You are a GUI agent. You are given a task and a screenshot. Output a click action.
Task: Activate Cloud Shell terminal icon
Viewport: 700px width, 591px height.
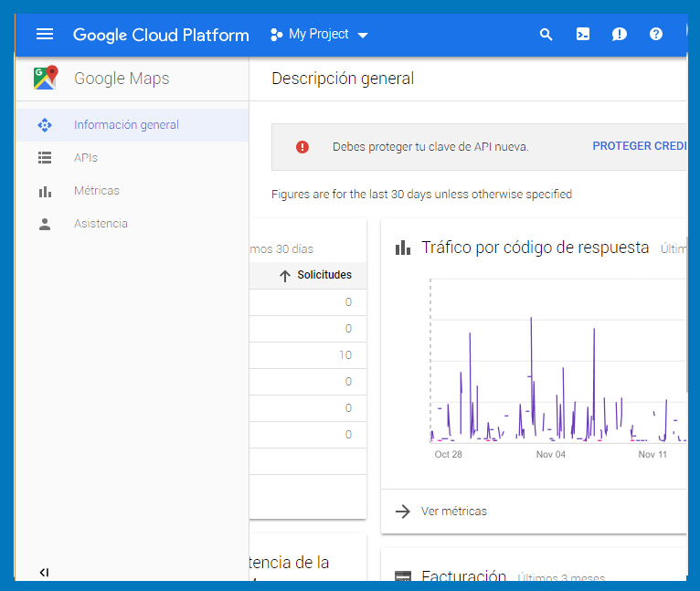pyautogui.click(x=583, y=35)
